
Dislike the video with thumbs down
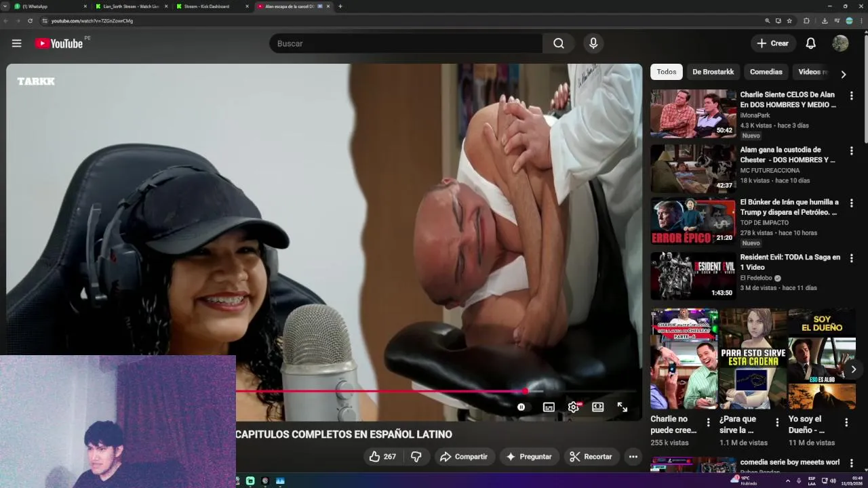(x=416, y=457)
